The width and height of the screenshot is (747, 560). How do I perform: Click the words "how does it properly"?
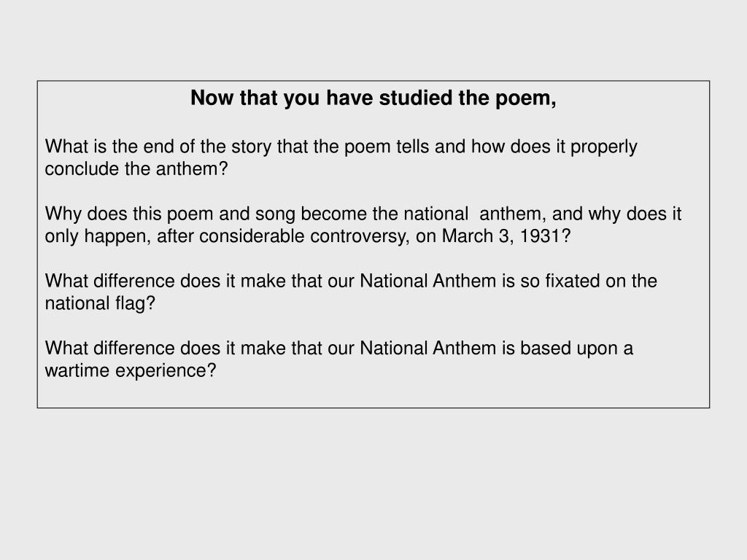(x=554, y=147)
